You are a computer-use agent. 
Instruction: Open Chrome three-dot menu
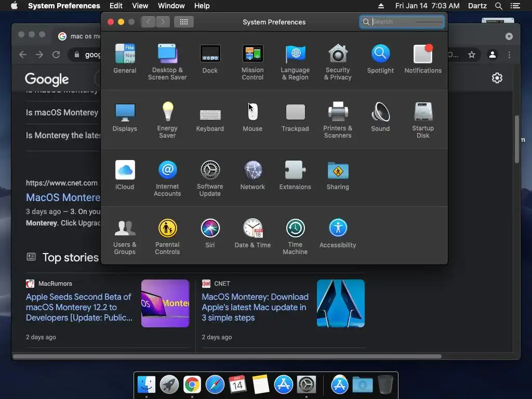tap(509, 55)
